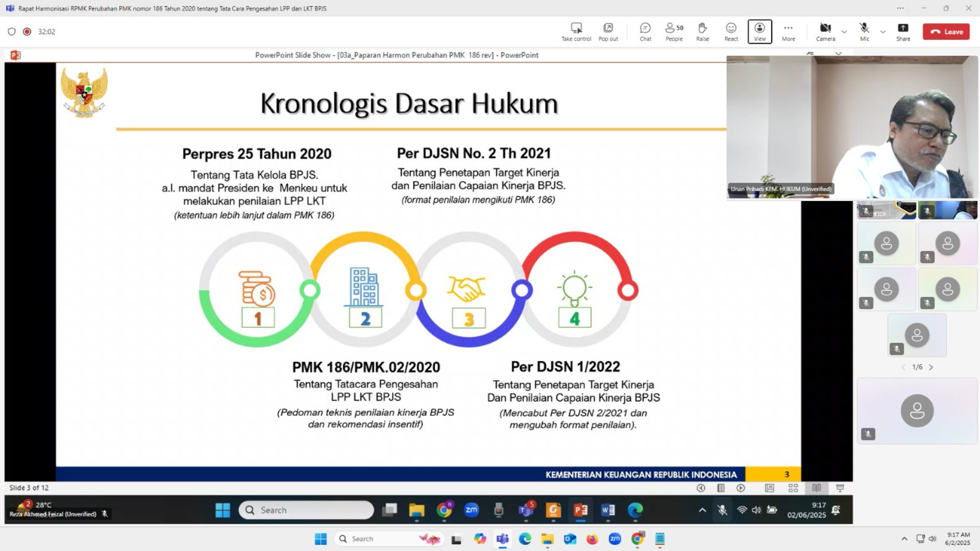
Task: Go to previous slide in slideshow controls
Action: pyautogui.click(x=701, y=488)
